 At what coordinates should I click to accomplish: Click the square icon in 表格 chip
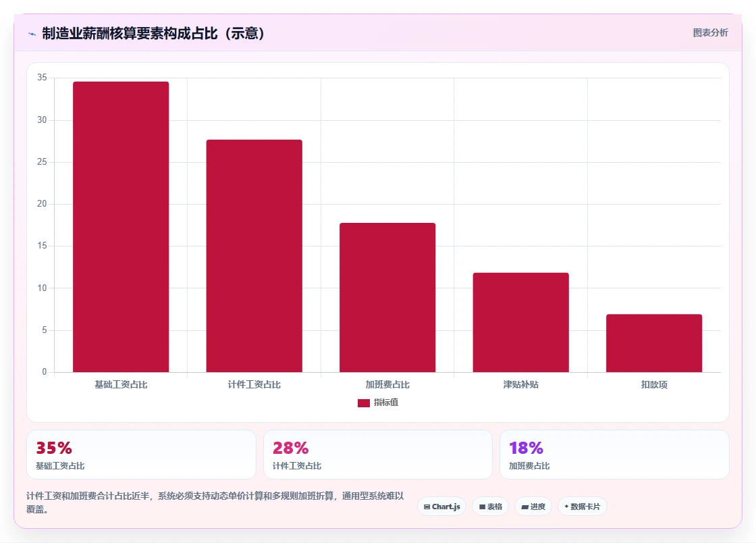[482, 507]
